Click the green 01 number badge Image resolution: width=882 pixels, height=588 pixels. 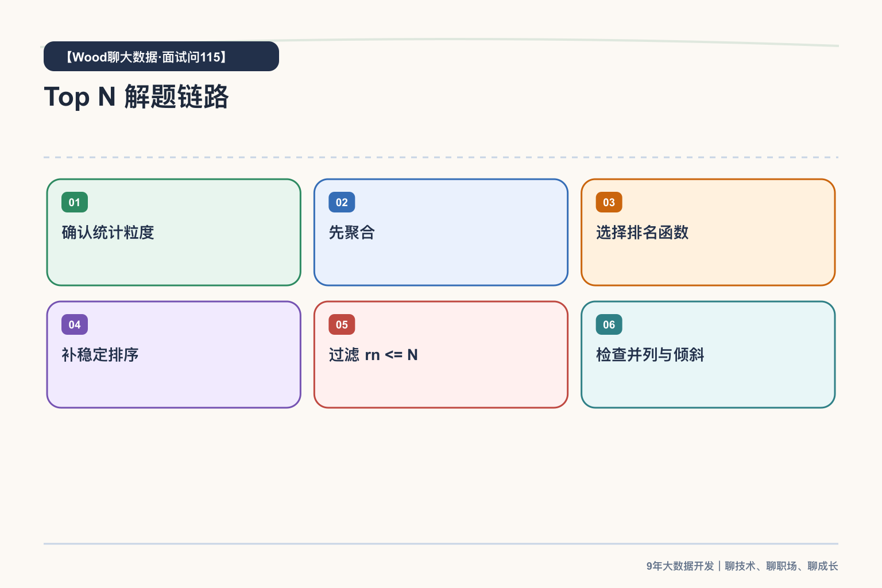pos(75,202)
